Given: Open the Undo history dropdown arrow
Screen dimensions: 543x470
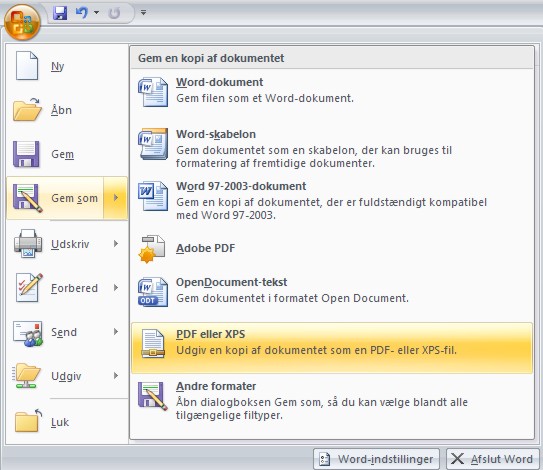Looking at the screenshot, I should point(97,13).
